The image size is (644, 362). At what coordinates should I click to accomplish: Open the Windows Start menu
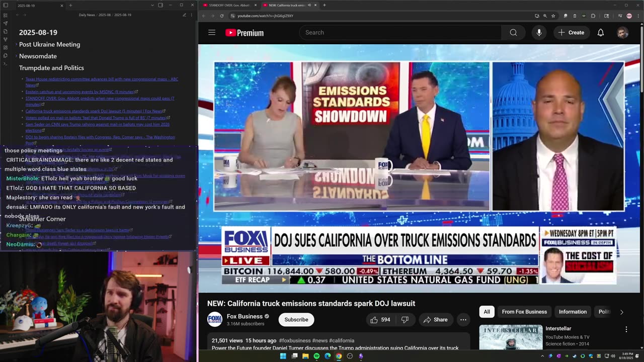coord(283,356)
